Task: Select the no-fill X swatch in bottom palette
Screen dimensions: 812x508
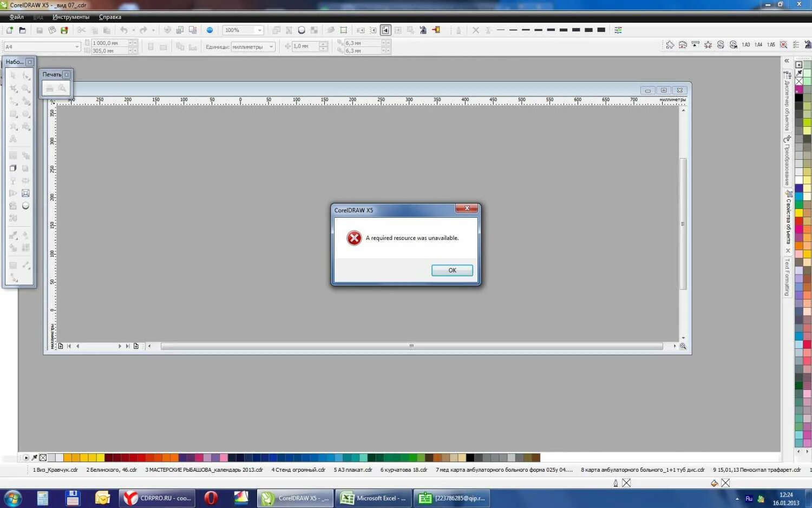Action: (43, 458)
